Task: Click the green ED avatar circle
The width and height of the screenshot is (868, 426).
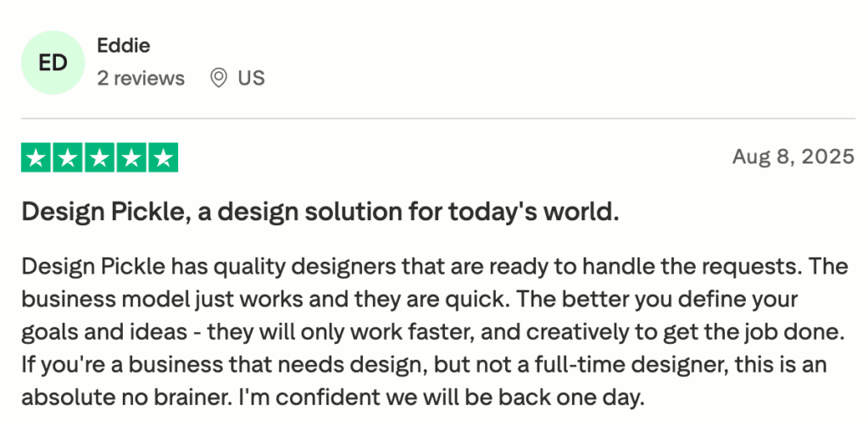Action: (x=53, y=64)
